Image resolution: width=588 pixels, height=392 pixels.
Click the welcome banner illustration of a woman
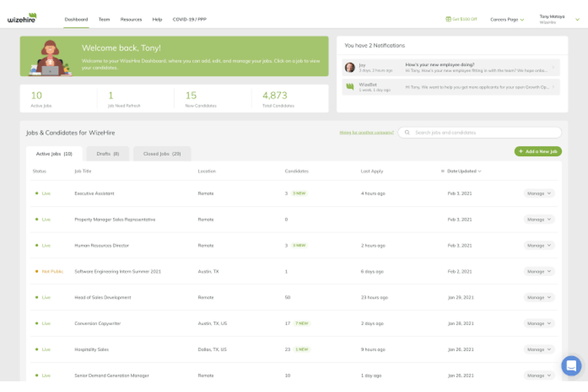click(x=50, y=58)
